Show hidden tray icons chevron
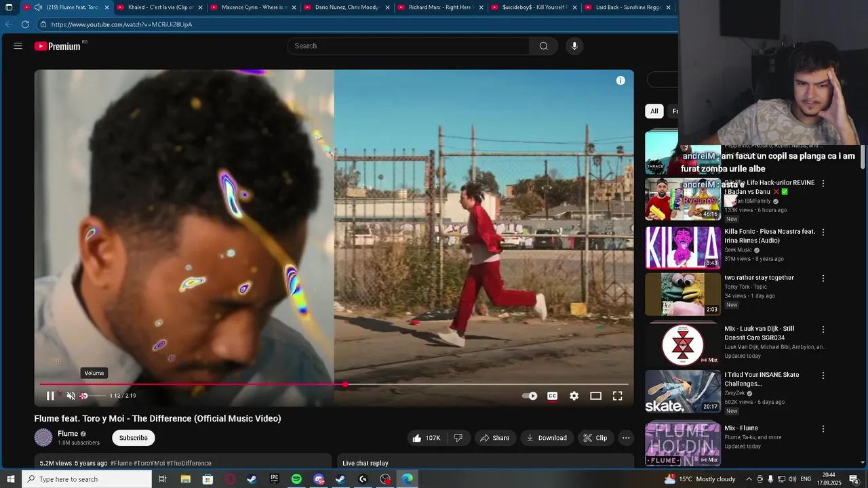This screenshot has height=488, width=868. 749,479
